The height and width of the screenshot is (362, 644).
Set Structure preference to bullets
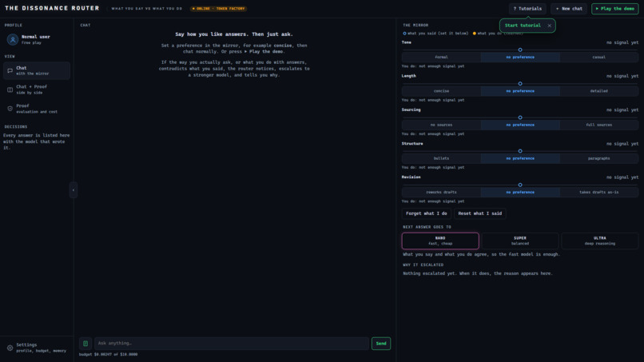pos(441,158)
